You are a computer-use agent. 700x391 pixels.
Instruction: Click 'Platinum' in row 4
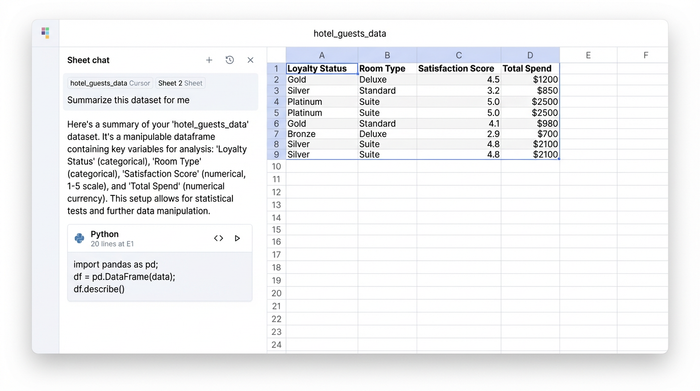[322, 102]
